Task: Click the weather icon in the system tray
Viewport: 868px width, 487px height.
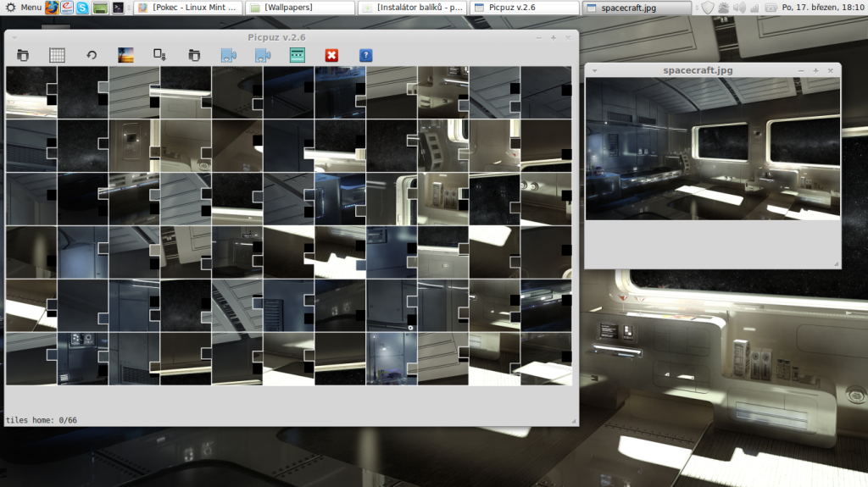Action: [x=724, y=7]
